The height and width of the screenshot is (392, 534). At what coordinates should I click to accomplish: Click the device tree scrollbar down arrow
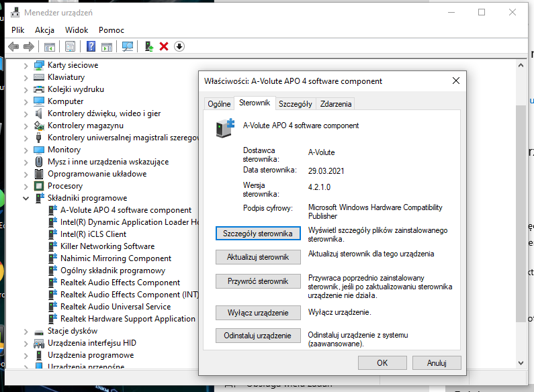click(x=521, y=362)
